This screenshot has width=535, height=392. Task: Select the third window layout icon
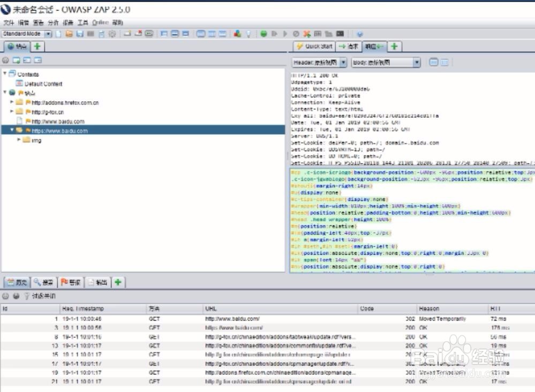click(x=186, y=34)
